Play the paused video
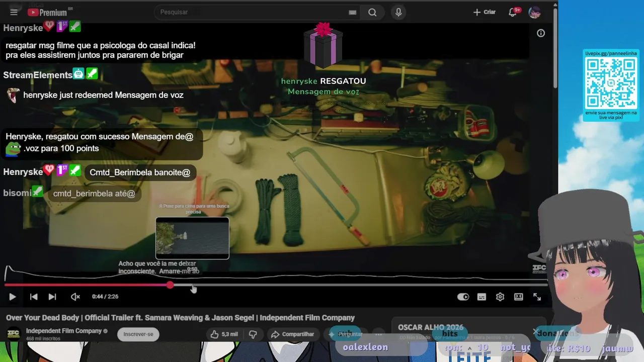 pos(12,297)
